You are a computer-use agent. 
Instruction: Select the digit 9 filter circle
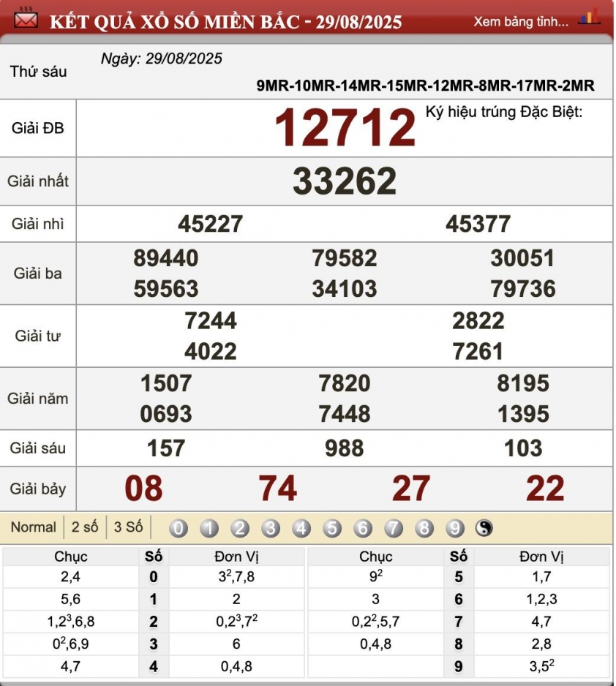coord(455,528)
